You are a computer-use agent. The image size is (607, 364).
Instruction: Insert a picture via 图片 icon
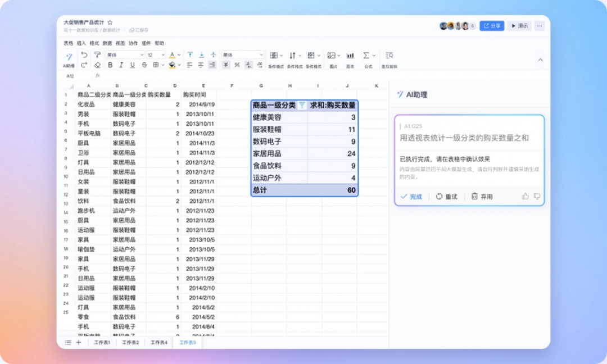[332, 56]
